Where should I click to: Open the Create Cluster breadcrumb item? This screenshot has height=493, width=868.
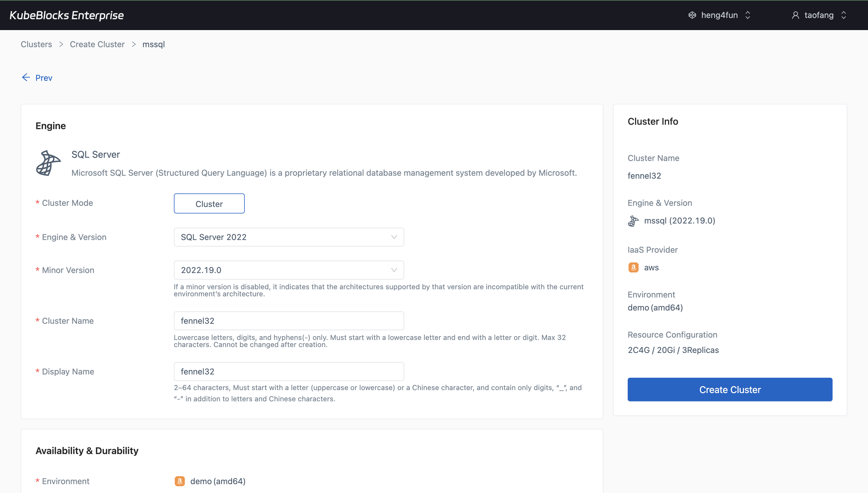pyautogui.click(x=97, y=44)
